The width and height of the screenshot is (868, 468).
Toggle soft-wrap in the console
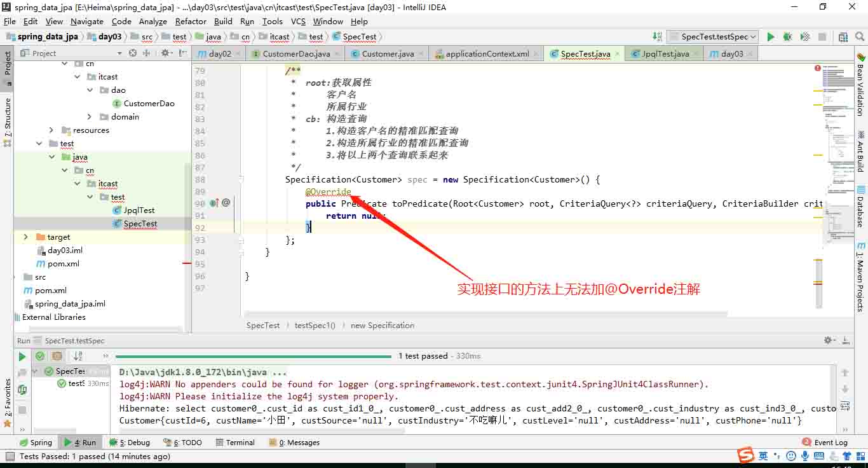pos(845,406)
